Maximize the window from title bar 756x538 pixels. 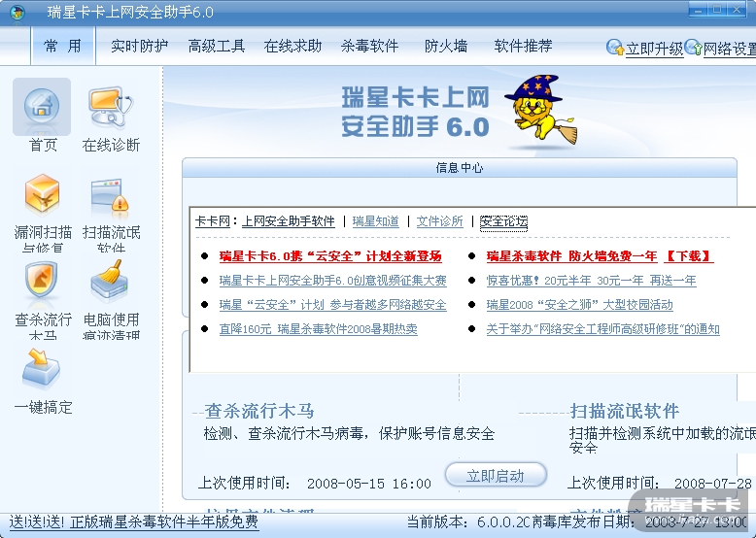tap(717, 10)
